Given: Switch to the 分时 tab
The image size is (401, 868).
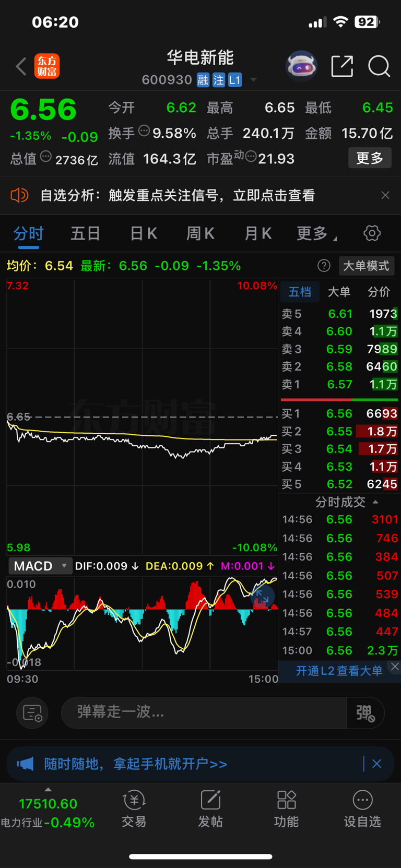Looking at the screenshot, I should [x=29, y=233].
